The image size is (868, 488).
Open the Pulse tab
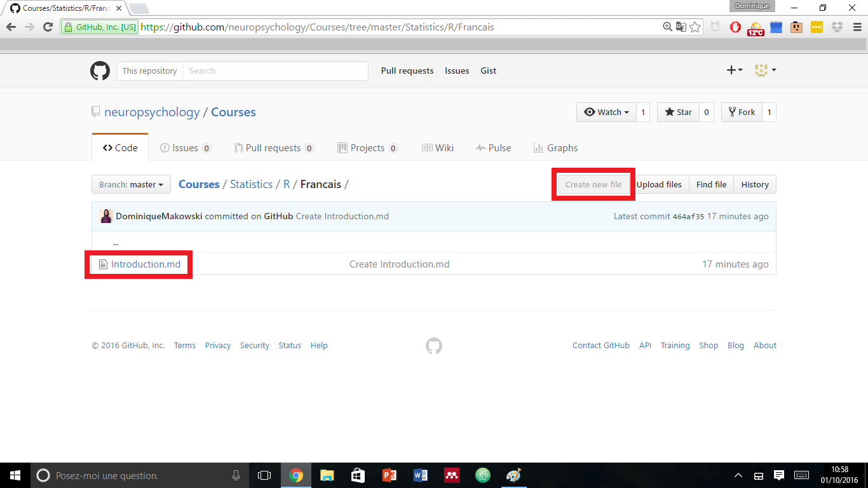(494, 147)
